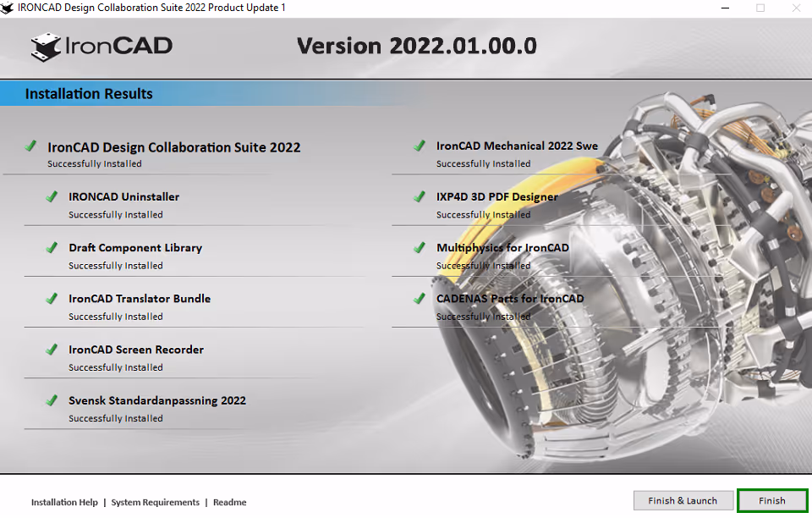Select the 'IronCAD Mechanical 2022 Swe' text

(x=517, y=146)
